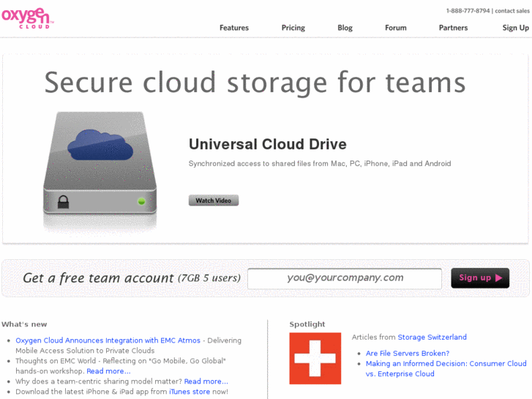Go to the Blog
The image size is (532, 399).
(x=345, y=28)
